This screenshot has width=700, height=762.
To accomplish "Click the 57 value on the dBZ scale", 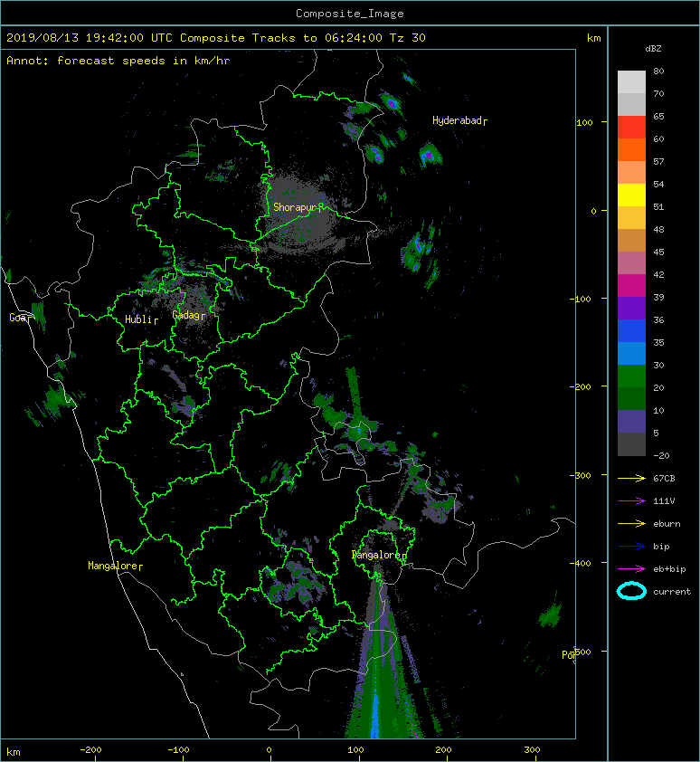I will point(658,161).
